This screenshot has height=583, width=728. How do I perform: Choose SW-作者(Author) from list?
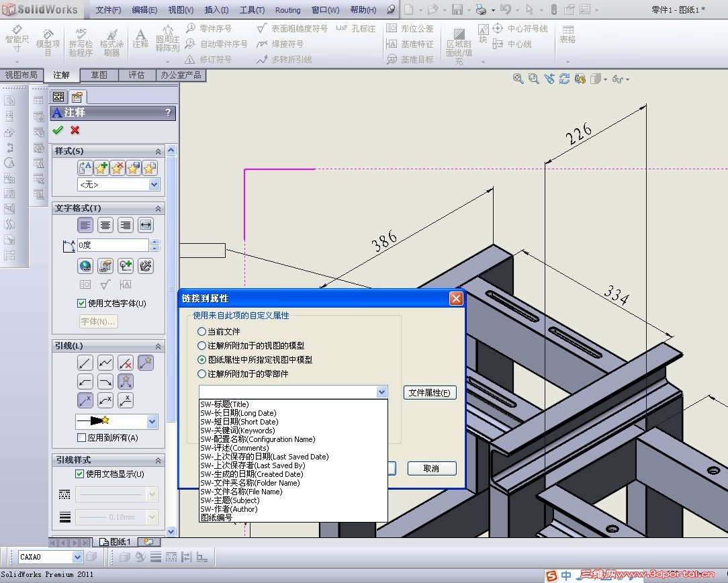click(293, 509)
